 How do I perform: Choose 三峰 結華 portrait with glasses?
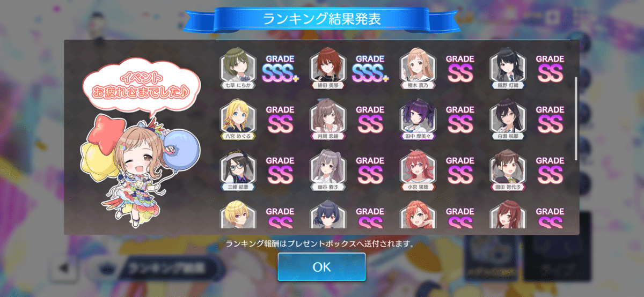238,170
